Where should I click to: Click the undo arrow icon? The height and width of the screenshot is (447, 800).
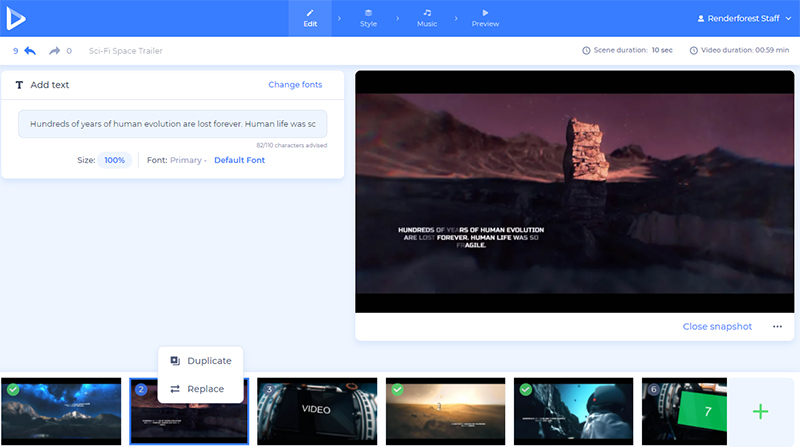pyautogui.click(x=30, y=51)
